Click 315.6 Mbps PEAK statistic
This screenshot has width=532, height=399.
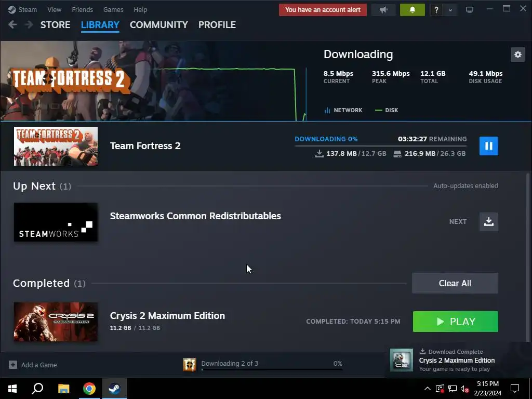click(x=391, y=77)
